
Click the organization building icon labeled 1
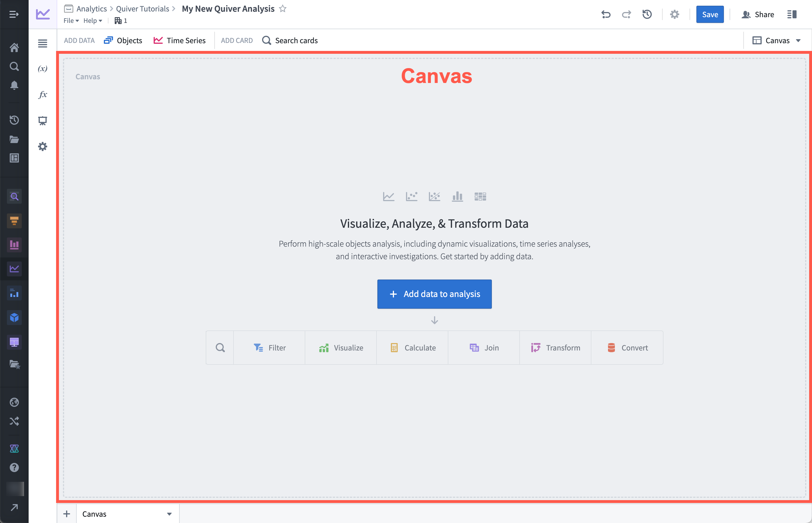click(x=120, y=21)
